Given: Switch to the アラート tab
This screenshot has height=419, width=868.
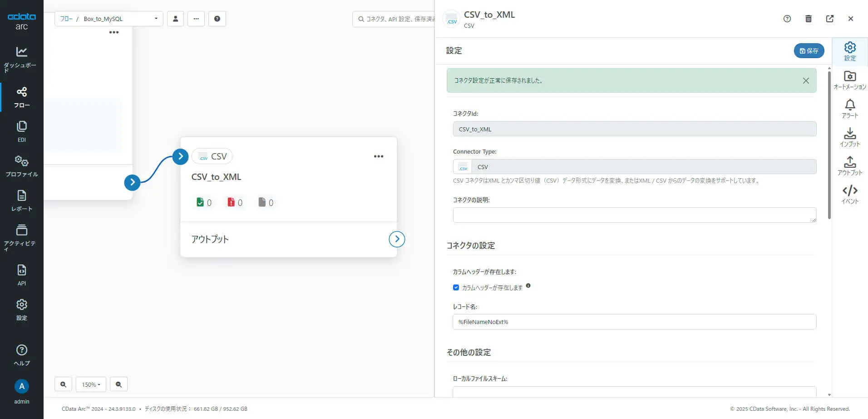Looking at the screenshot, I should pos(850,109).
